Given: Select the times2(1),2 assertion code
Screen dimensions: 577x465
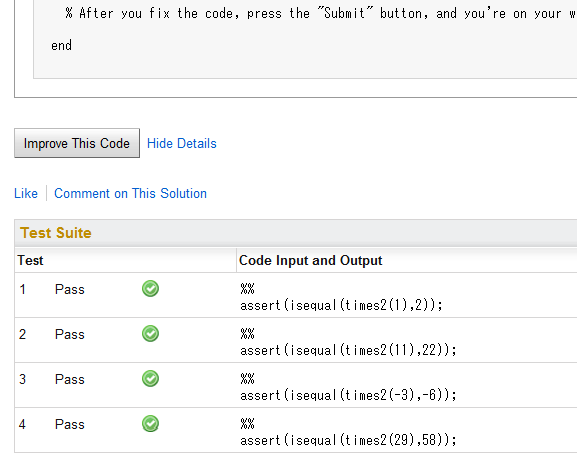Looking at the screenshot, I should click(341, 305).
